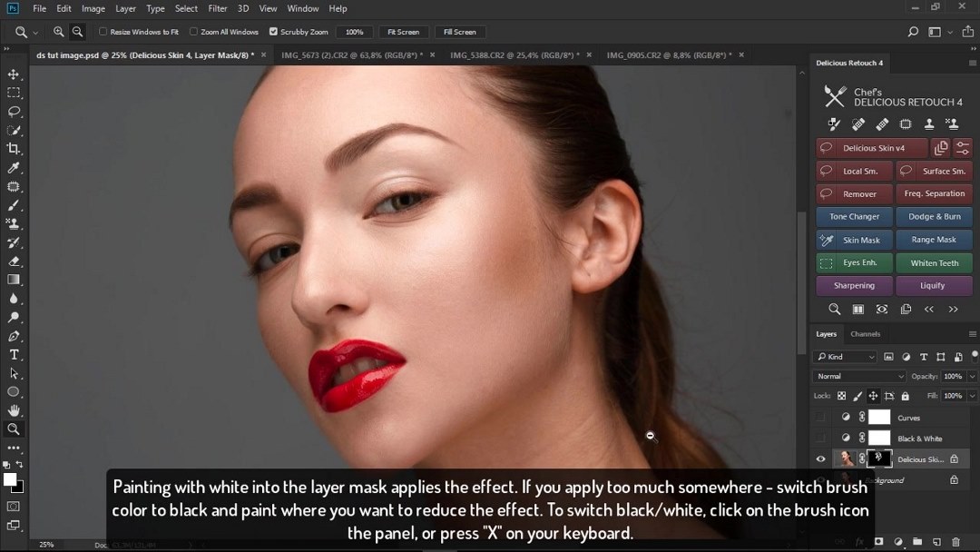
Task: Click the double left arrow in Delicious Retouch
Action: 929,309
